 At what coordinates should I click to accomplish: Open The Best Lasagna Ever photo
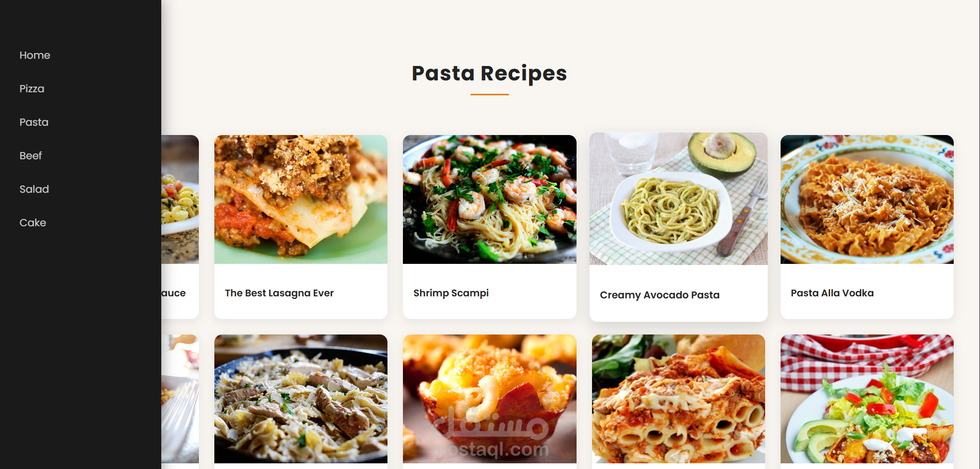[301, 199]
